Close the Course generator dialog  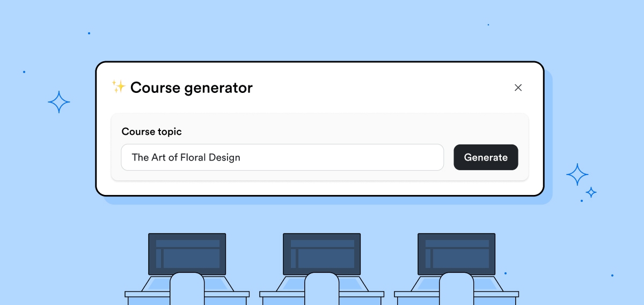[518, 88]
